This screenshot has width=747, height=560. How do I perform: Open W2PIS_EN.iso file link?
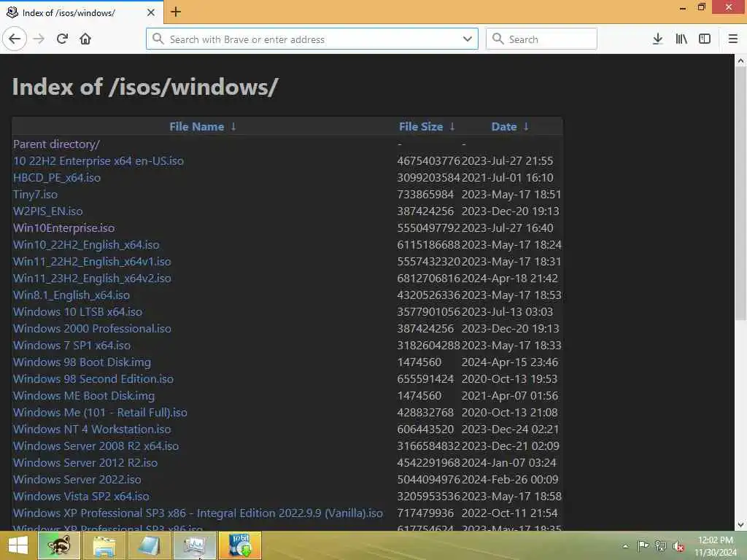[47, 211]
